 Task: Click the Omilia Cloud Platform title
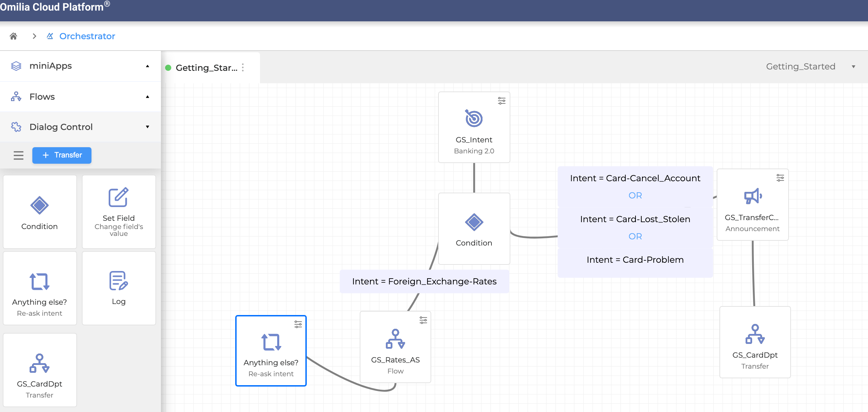[55, 7]
